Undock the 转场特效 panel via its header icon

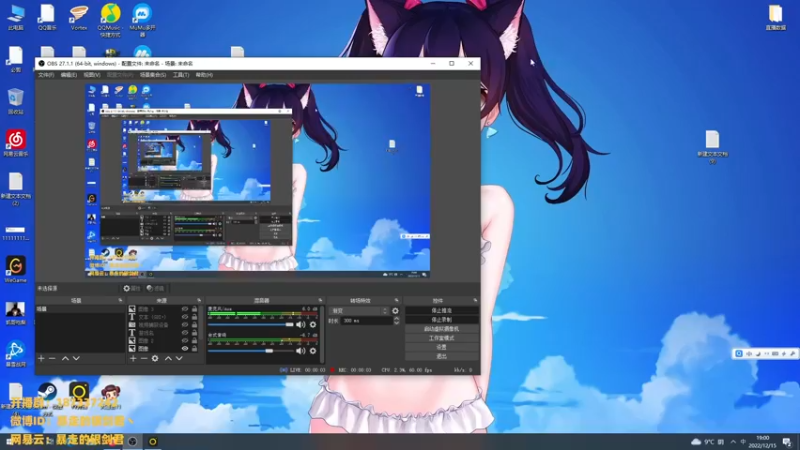click(x=396, y=301)
